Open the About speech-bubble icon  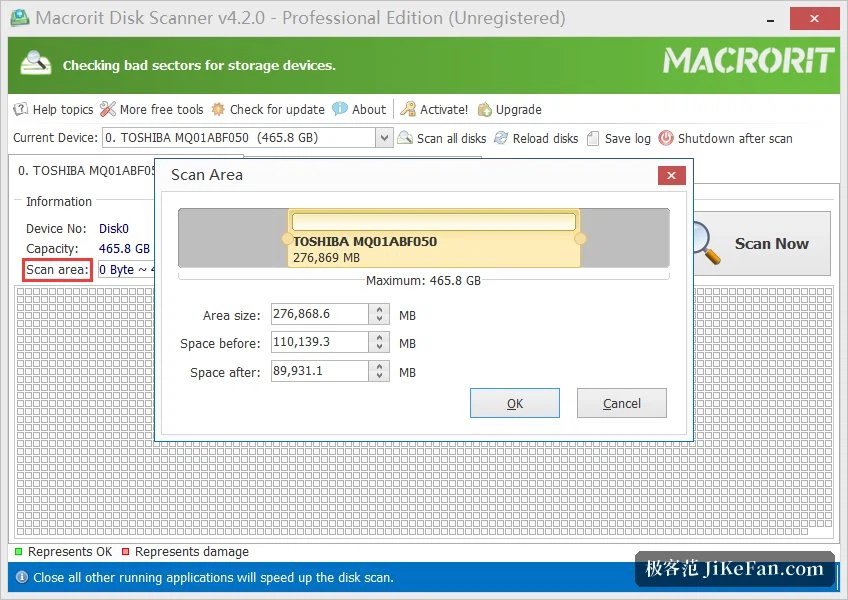[x=340, y=109]
